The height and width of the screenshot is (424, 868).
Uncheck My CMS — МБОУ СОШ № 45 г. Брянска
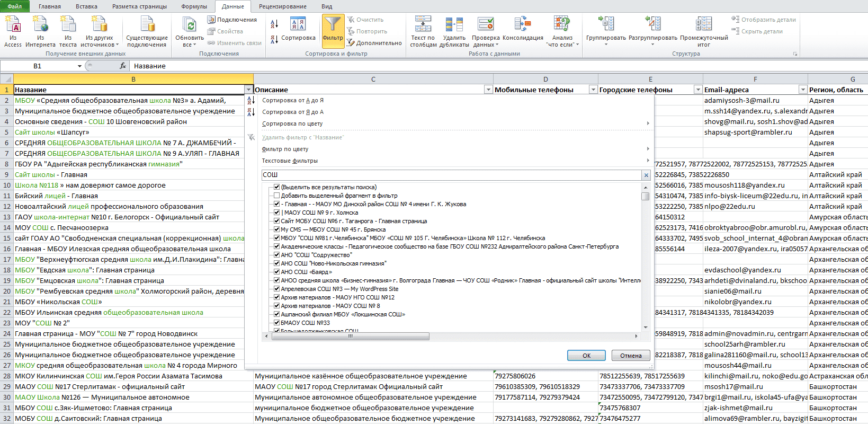coord(276,229)
